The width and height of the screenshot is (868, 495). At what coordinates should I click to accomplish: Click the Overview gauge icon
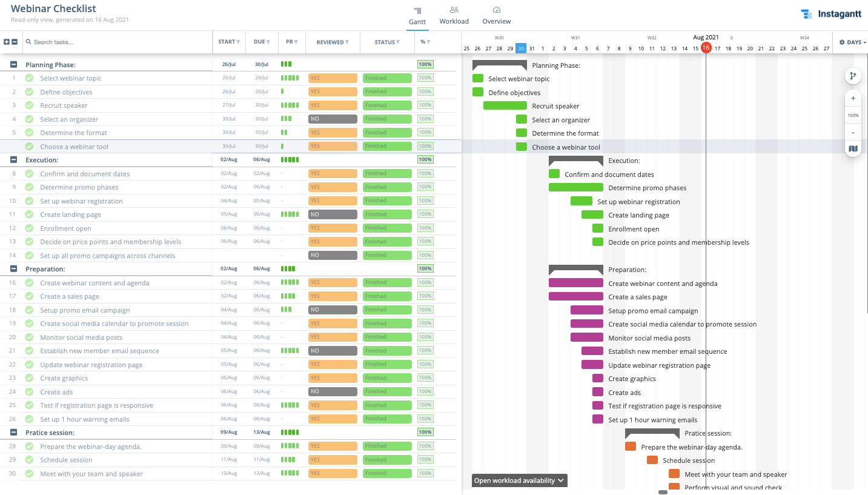pyautogui.click(x=497, y=10)
